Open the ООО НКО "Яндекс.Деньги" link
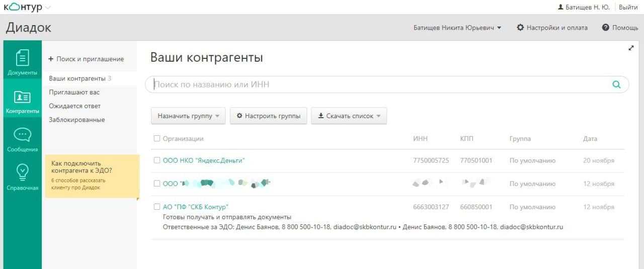The height and width of the screenshot is (269, 644). tap(204, 160)
